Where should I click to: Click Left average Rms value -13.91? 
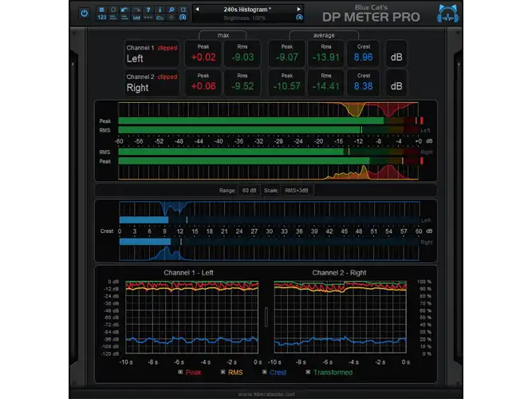coord(325,57)
